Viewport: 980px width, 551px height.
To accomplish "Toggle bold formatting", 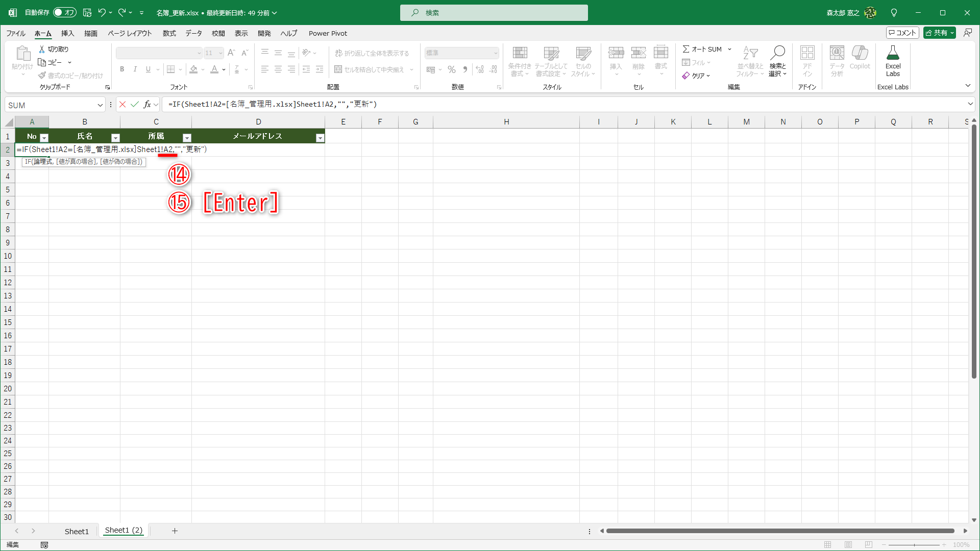I will pos(122,69).
